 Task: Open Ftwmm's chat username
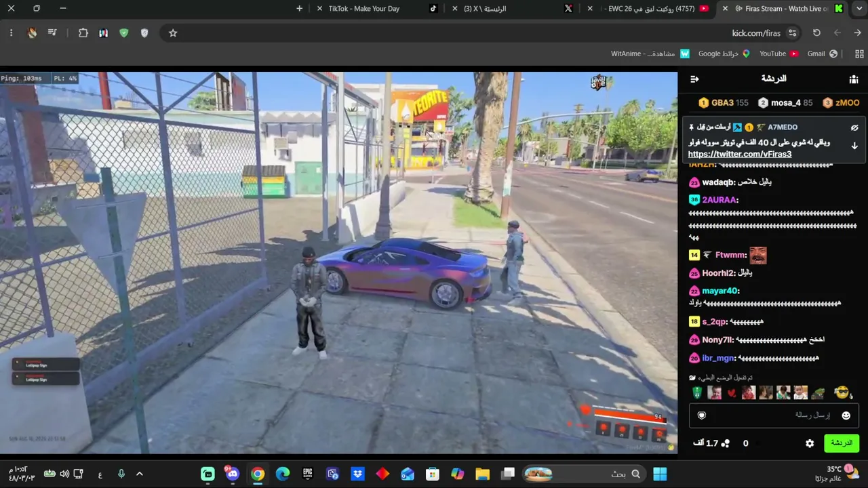[x=731, y=256]
